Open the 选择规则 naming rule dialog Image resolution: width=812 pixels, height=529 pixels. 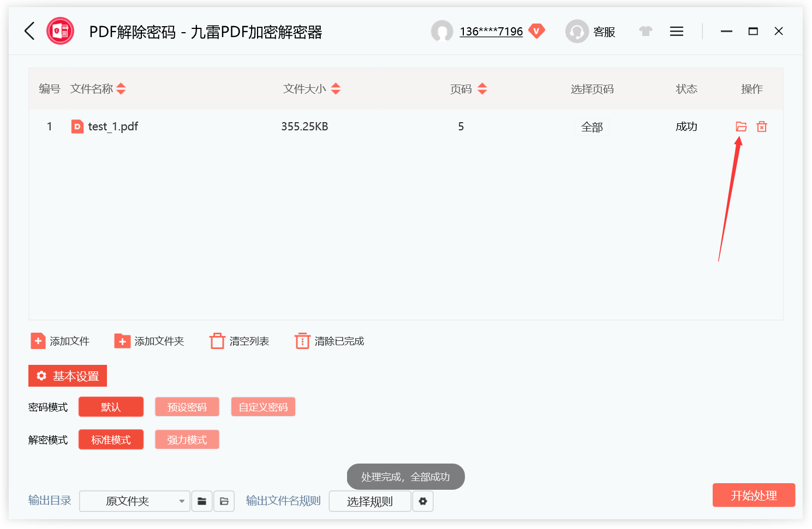pos(369,501)
